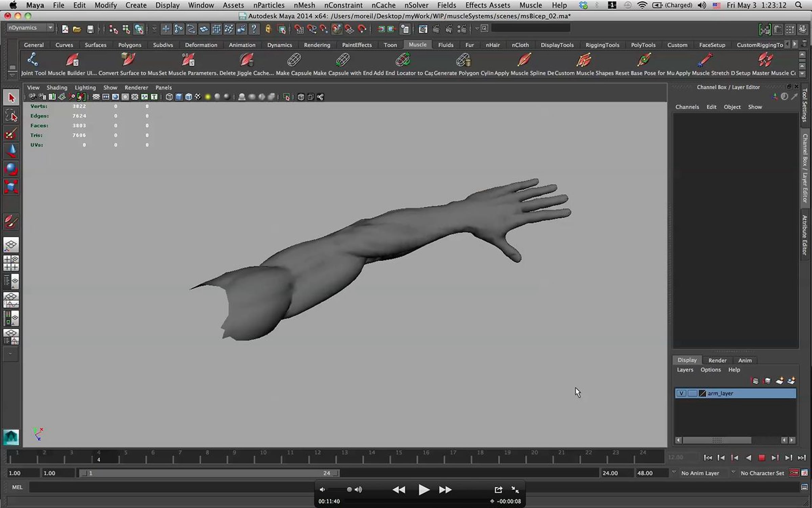812x508 pixels.
Task: Open the Muscle menu in the menu bar
Action: pos(531,5)
